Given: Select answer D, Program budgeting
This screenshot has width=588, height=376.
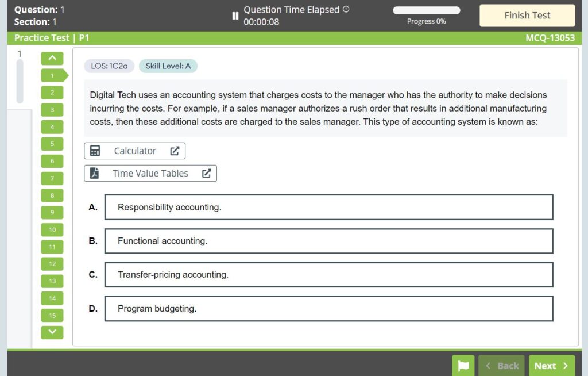Looking at the screenshot, I should coord(328,309).
